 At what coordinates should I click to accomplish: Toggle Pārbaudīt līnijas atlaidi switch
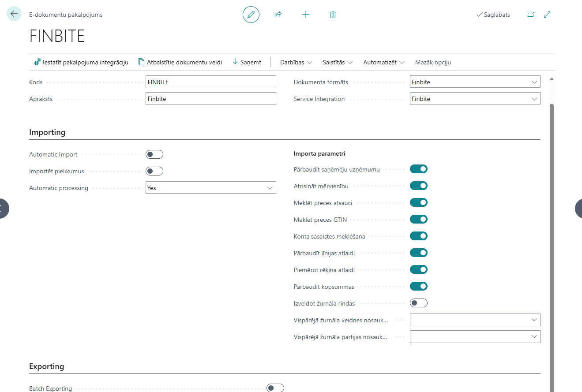419,253
